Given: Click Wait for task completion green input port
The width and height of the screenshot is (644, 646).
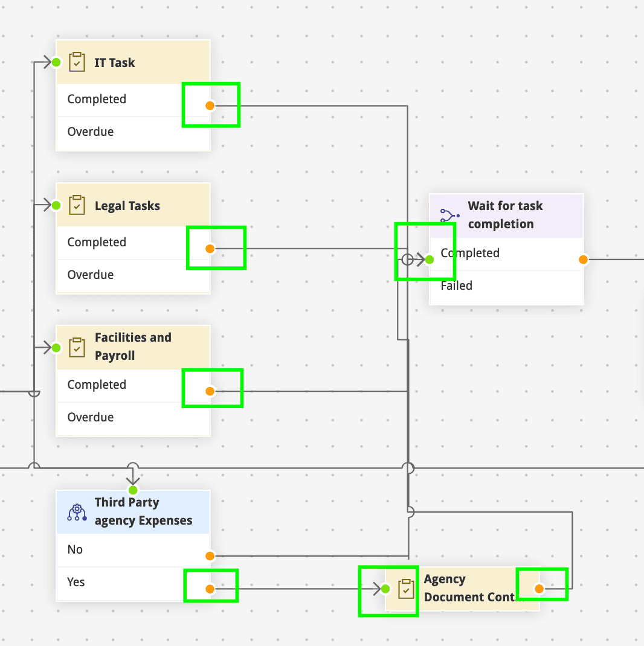Looking at the screenshot, I should [x=429, y=260].
